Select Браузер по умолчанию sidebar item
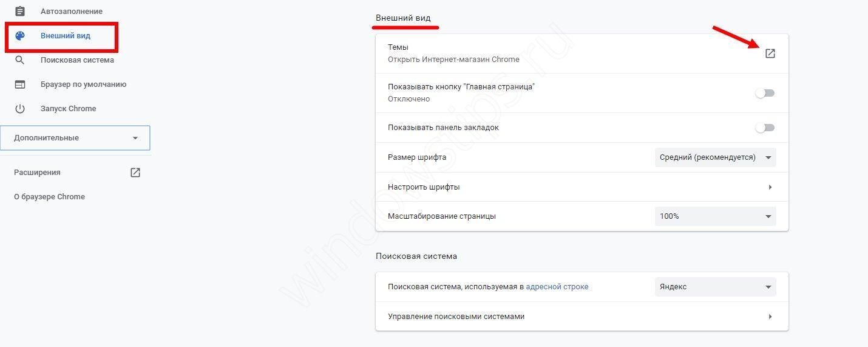This screenshot has width=868, height=347. click(x=83, y=84)
